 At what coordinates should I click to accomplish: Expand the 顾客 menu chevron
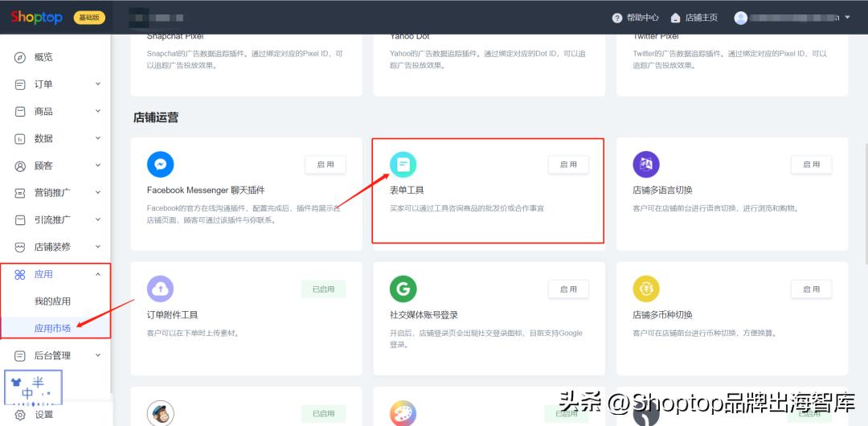98,166
